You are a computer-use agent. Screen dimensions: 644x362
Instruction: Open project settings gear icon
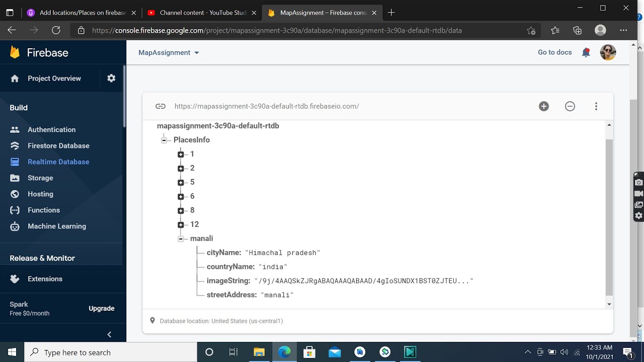tap(111, 78)
